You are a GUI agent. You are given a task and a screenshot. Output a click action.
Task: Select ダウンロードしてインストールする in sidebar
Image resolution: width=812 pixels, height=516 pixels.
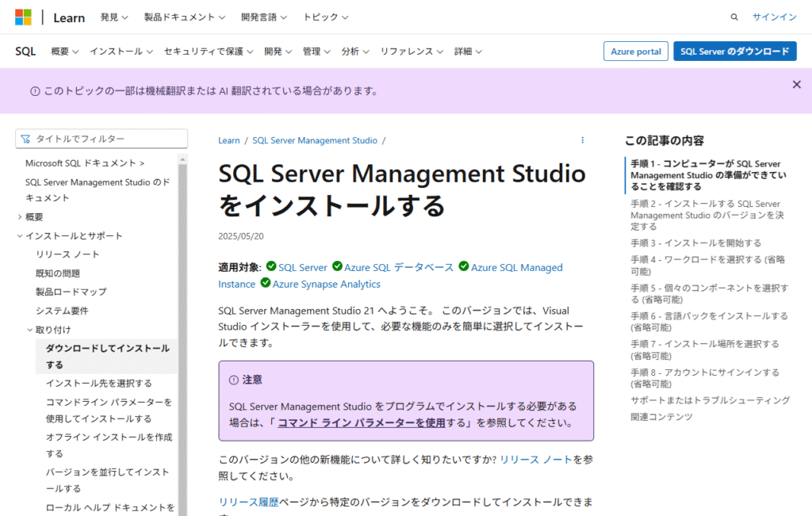click(107, 357)
